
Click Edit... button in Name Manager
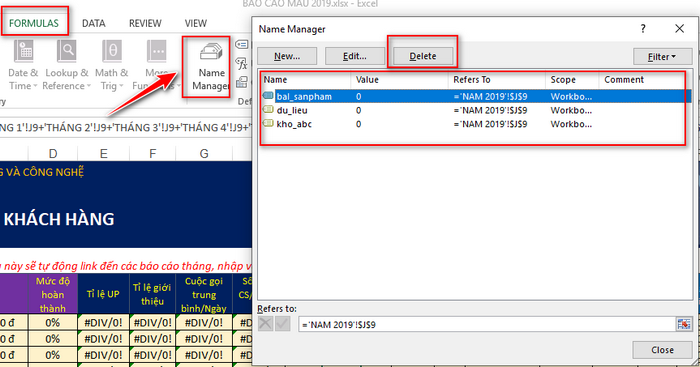coord(354,56)
